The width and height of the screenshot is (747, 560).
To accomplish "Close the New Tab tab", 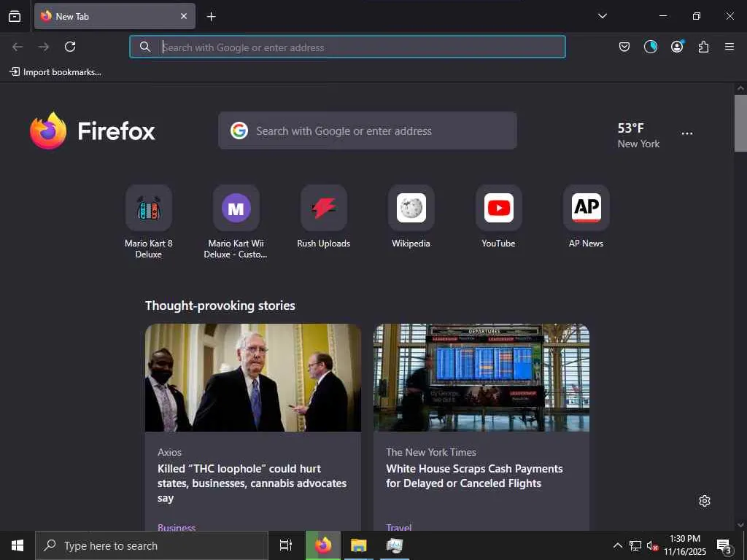I will (x=183, y=16).
